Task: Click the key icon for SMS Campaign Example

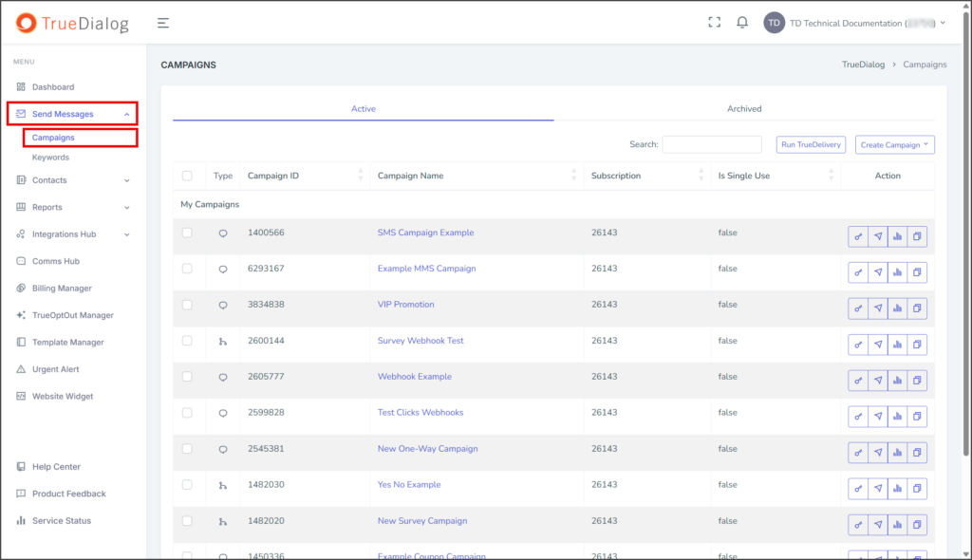Action: [858, 236]
